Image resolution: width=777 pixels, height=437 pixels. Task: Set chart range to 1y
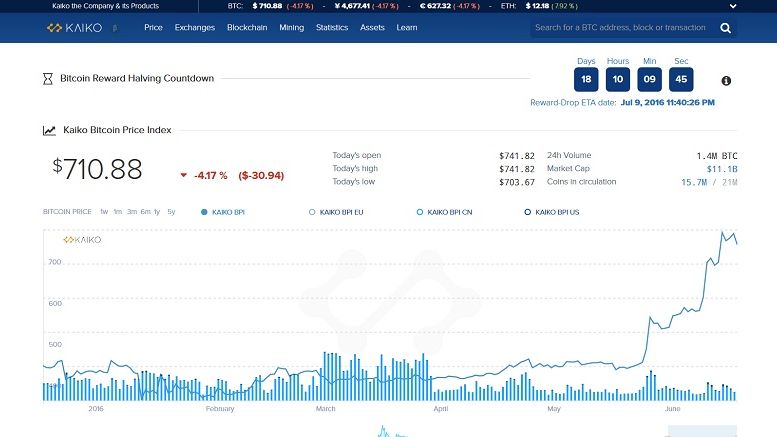point(157,212)
